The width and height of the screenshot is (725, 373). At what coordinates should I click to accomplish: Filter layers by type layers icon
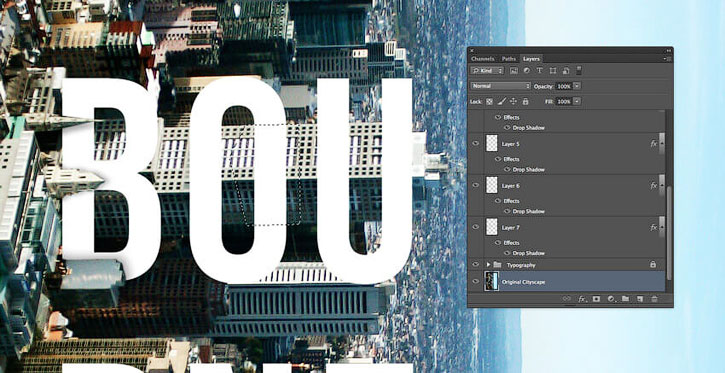tap(540, 71)
